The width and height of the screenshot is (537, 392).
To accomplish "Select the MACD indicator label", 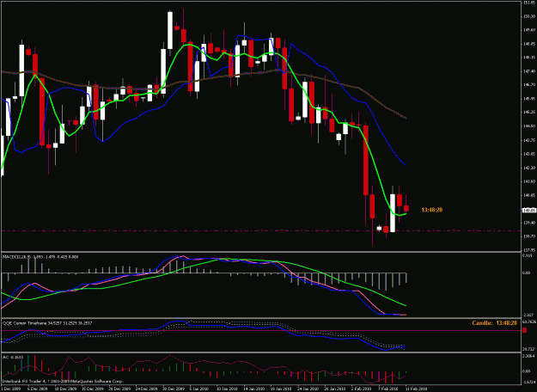I will point(39,257).
